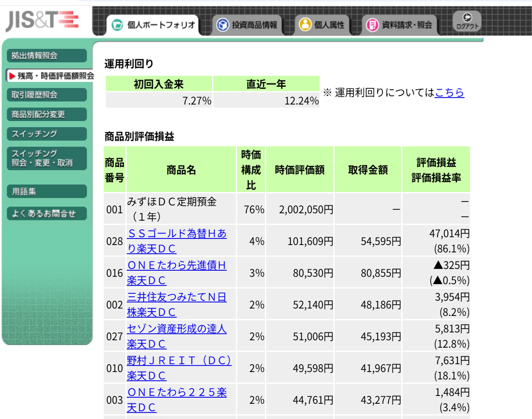Image resolution: width=532 pixels, height=419 pixels.
Task: Open スイッチング照会・変更・取消 sidebar item
Action: (x=46, y=158)
